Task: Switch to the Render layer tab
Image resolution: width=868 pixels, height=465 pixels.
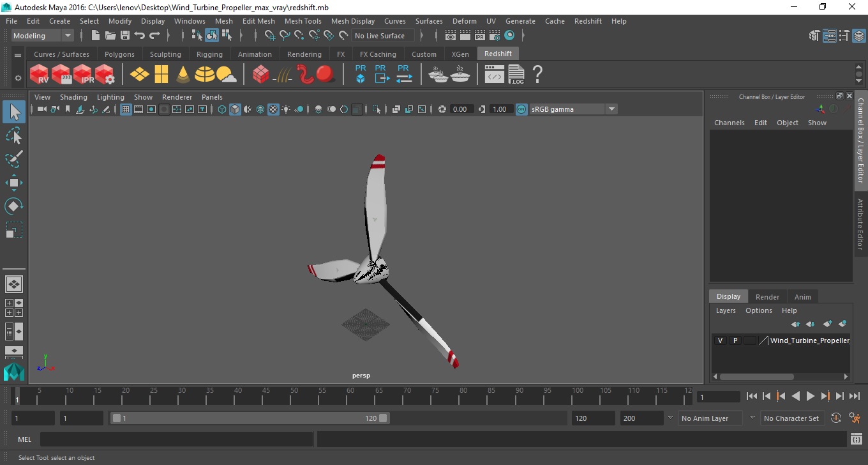Action: coord(767,296)
